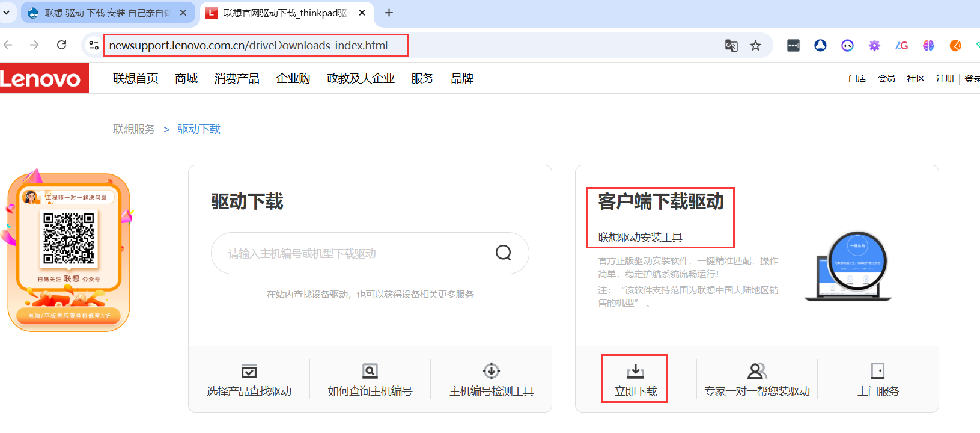Click the 社区 link
This screenshot has height=433, width=980.
pyautogui.click(x=916, y=79)
